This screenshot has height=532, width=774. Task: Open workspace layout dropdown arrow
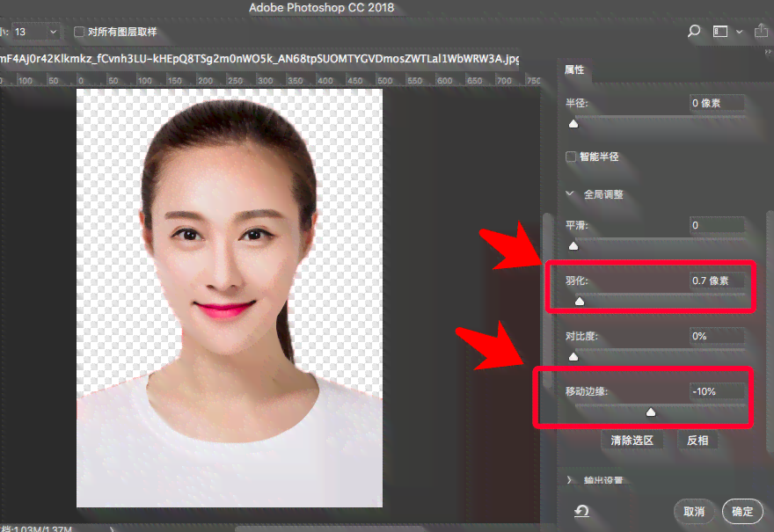pyautogui.click(x=739, y=32)
